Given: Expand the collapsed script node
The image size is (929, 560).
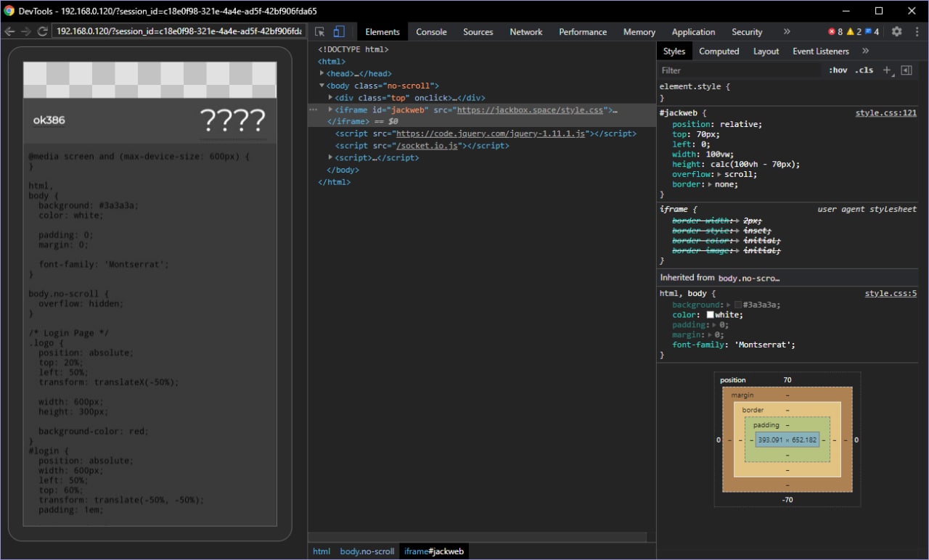Looking at the screenshot, I should [331, 157].
